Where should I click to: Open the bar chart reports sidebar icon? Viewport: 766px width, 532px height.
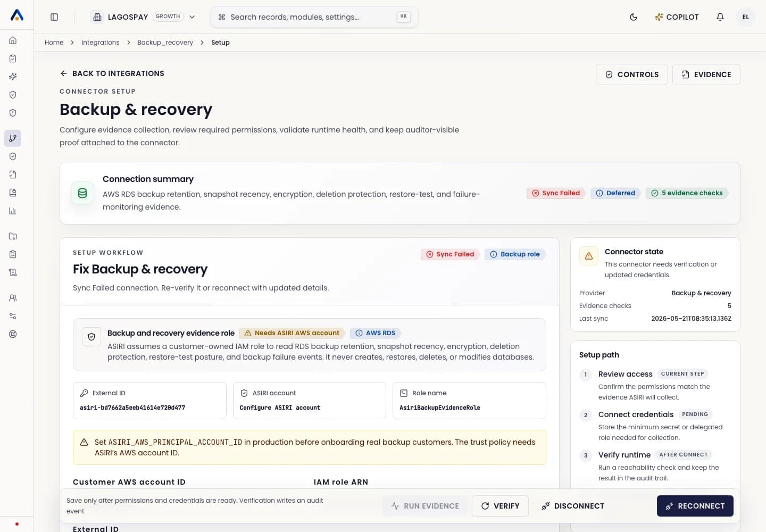click(x=13, y=211)
